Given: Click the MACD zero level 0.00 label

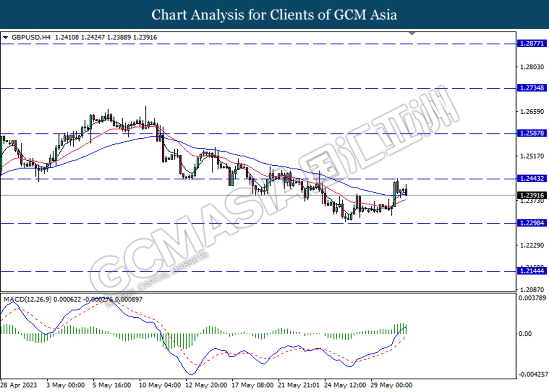Looking at the screenshot, I should [525, 334].
